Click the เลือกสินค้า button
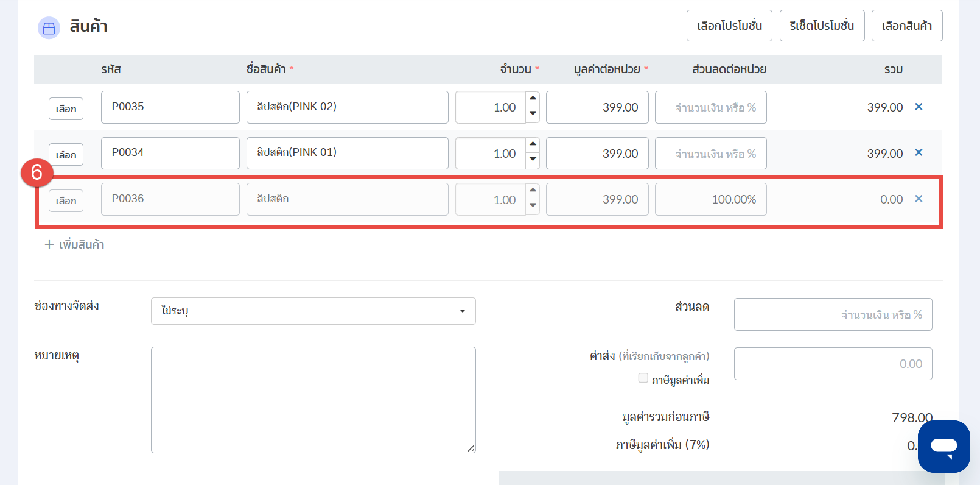The image size is (980, 485). point(907,26)
